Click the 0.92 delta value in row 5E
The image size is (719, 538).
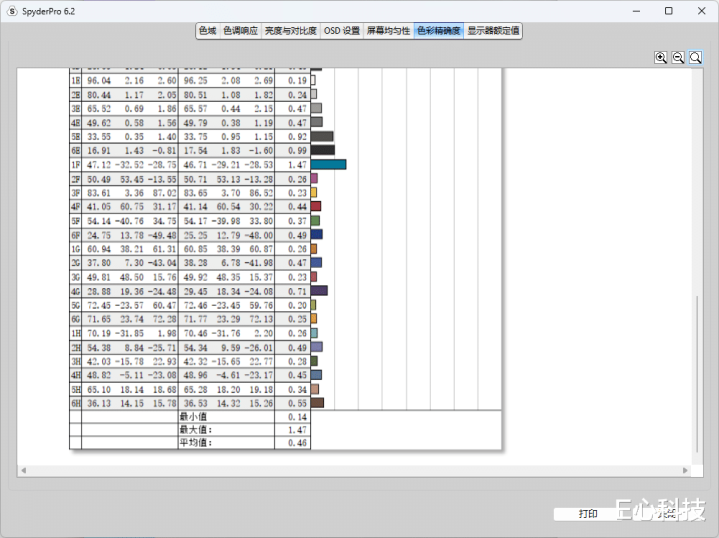[x=297, y=137]
